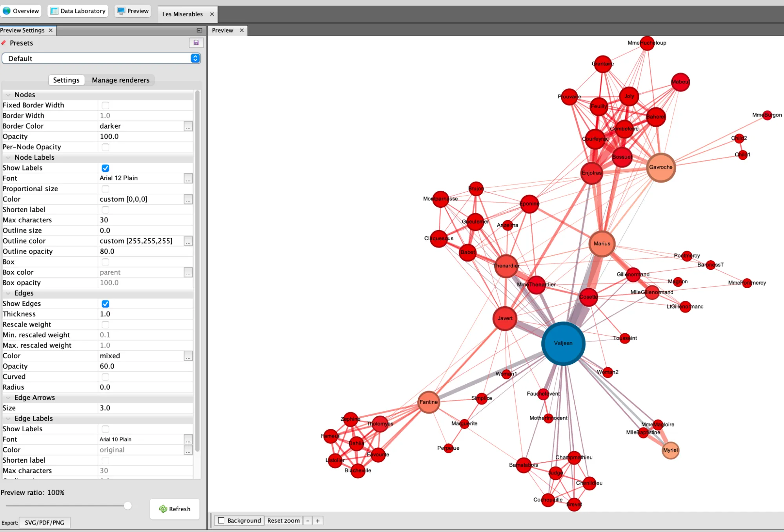Screen dimensions: 784x532
Task: Open edge Color mixed ellipsis button
Action: 188,356
